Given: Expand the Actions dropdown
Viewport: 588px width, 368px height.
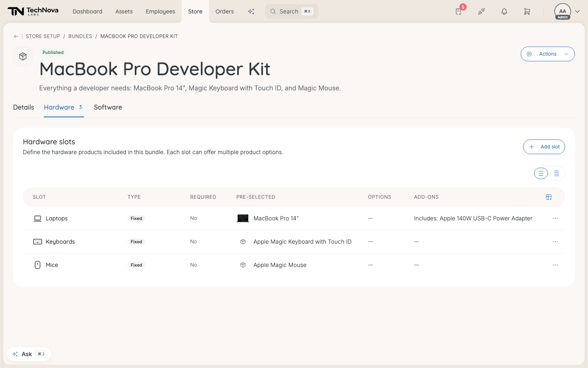Looking at the screenshot, I should pos(548,54).
